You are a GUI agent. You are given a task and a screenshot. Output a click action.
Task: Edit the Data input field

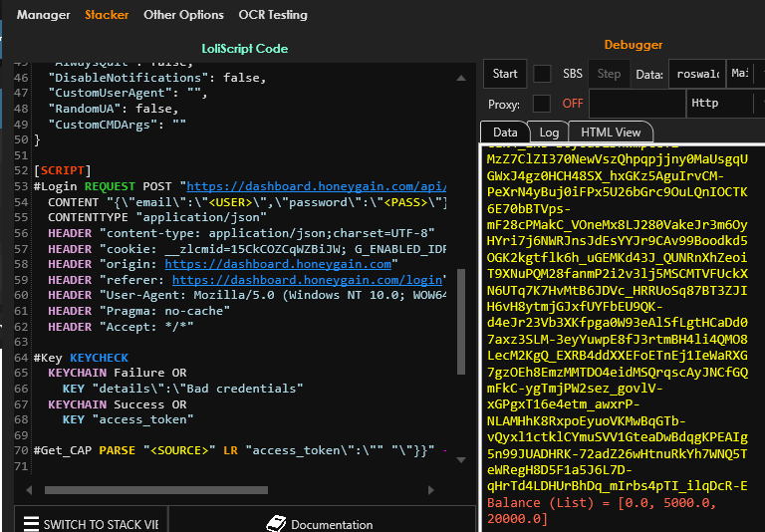pyautogui.click(x=697, y=74)
